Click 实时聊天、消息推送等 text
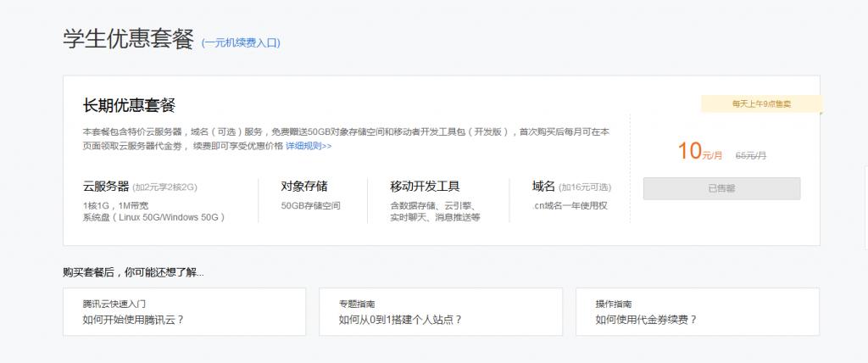 tap(435, 217)
